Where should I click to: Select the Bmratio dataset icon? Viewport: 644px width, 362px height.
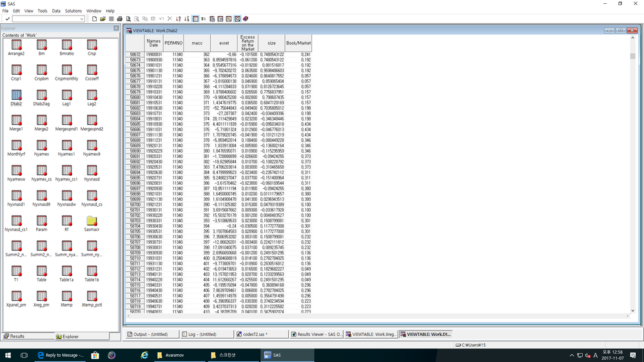66,44
